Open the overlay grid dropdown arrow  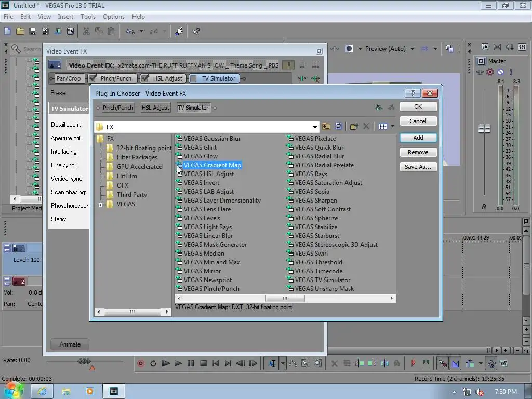pyautogui.click(x=435, y=49)
